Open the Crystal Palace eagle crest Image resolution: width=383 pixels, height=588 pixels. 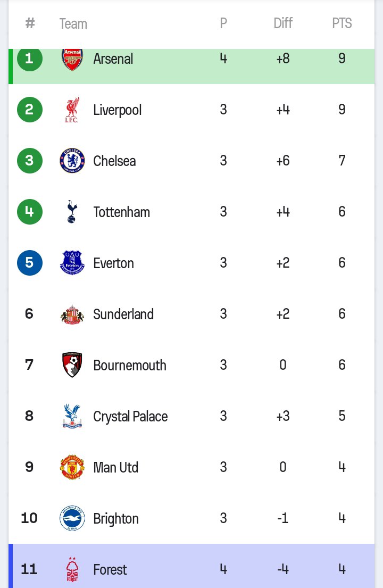pyautogui.click(x=72, y=416)
